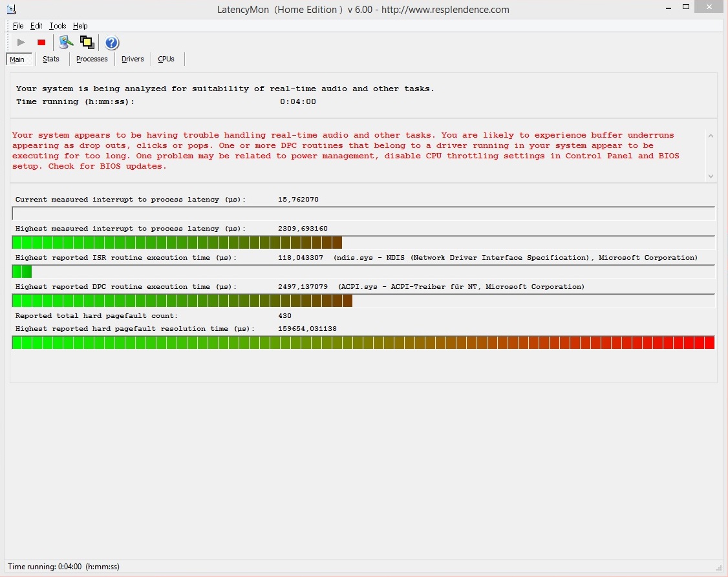Open the Edit menu
Image resolution: width=728 pixels, height=577 pixels.
pos(36,26)
